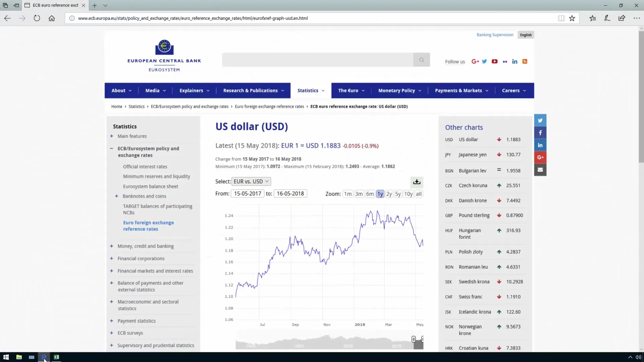644x362 pixels.
Task: Open browser settings and more menu
Action: 636,18
